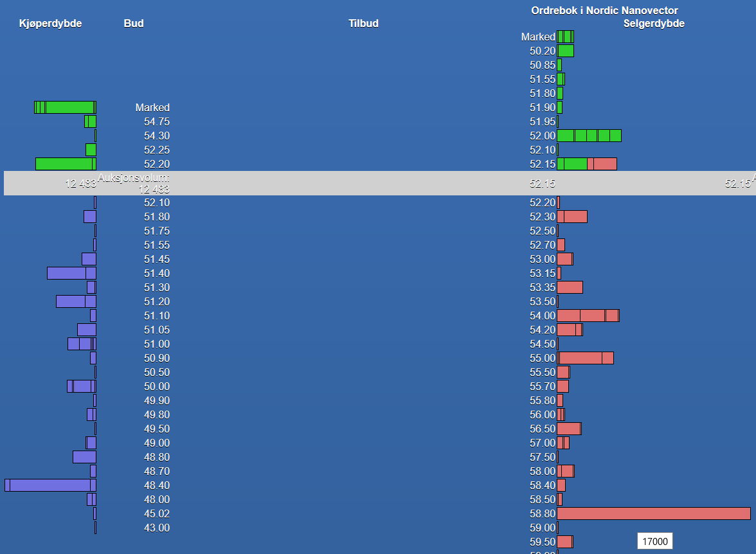Click the Marked label in seller column

[x=538, y=37]
